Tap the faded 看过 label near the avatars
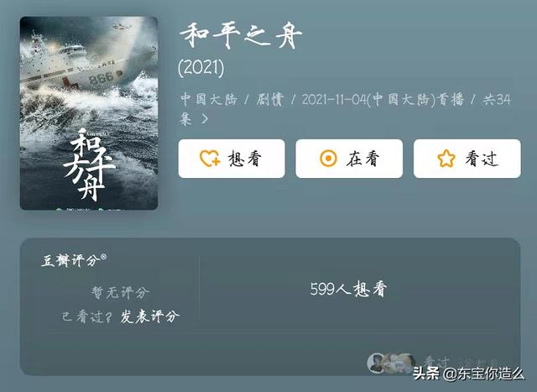The image size is (537, 392). 436,362
